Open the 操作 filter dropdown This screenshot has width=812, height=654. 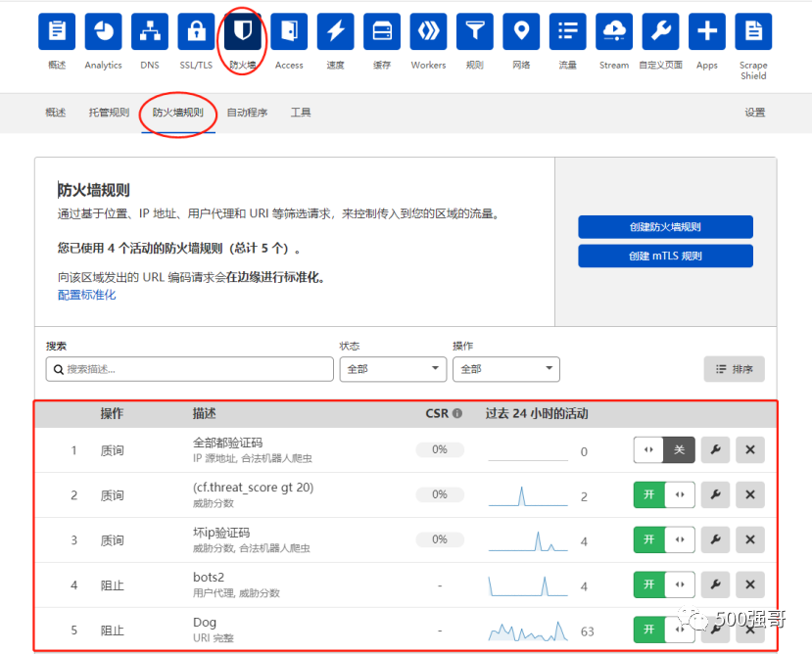[505, 369]
